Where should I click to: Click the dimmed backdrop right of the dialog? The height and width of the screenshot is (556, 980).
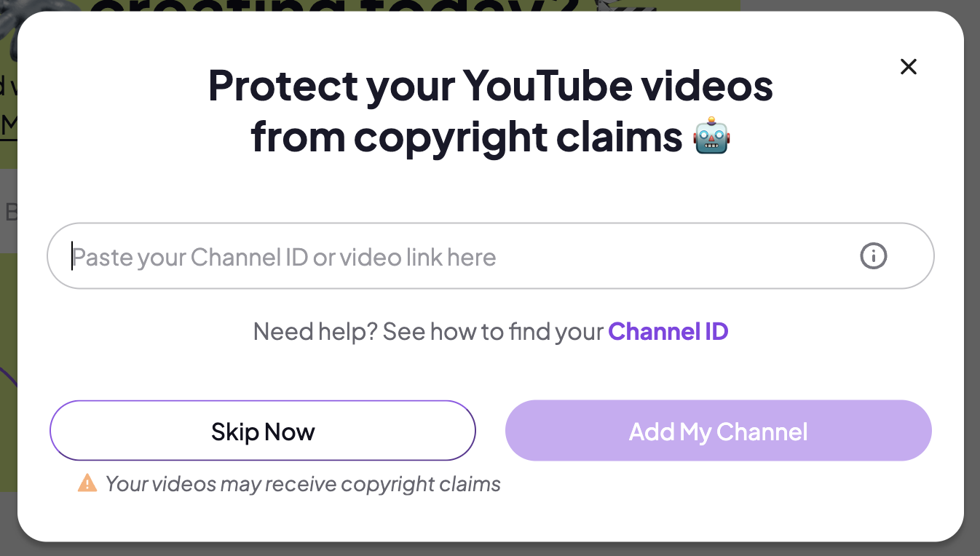click(972, 291)
